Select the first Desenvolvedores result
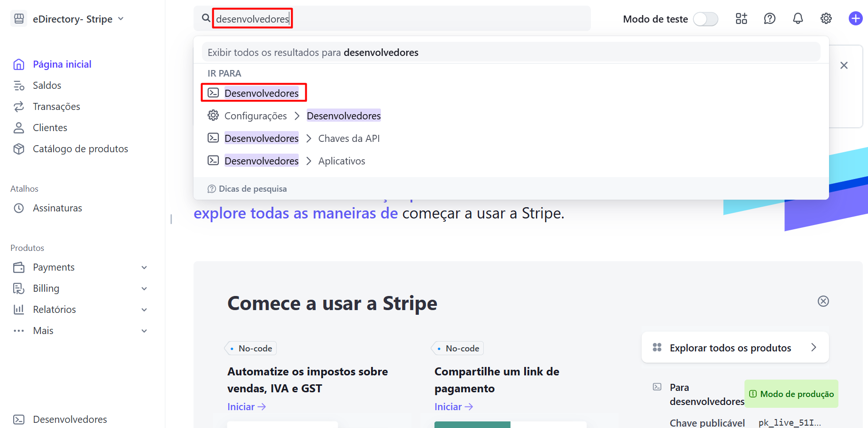Image resolution: width=868 pixels, height=428 pixels. point(254,93)
